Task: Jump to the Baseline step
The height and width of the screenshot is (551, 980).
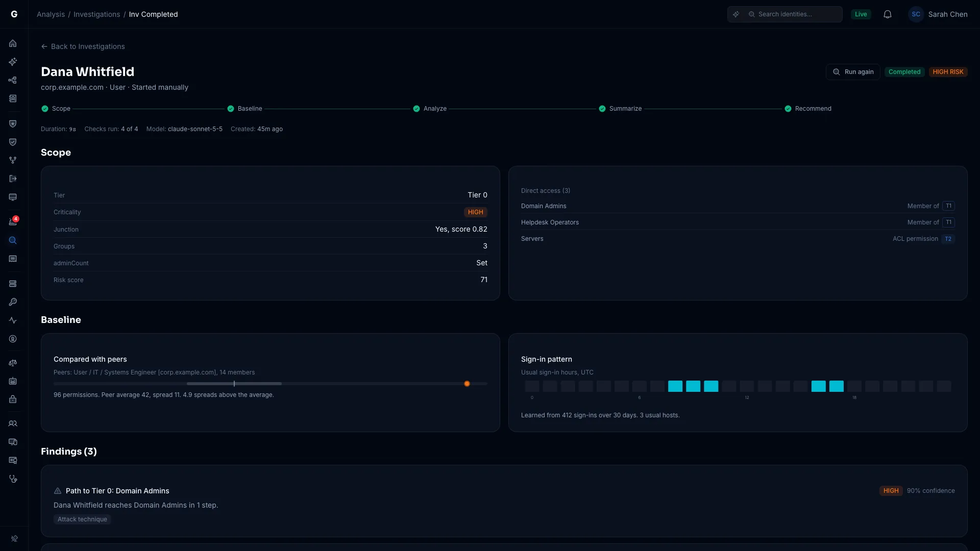Action: 244,109
